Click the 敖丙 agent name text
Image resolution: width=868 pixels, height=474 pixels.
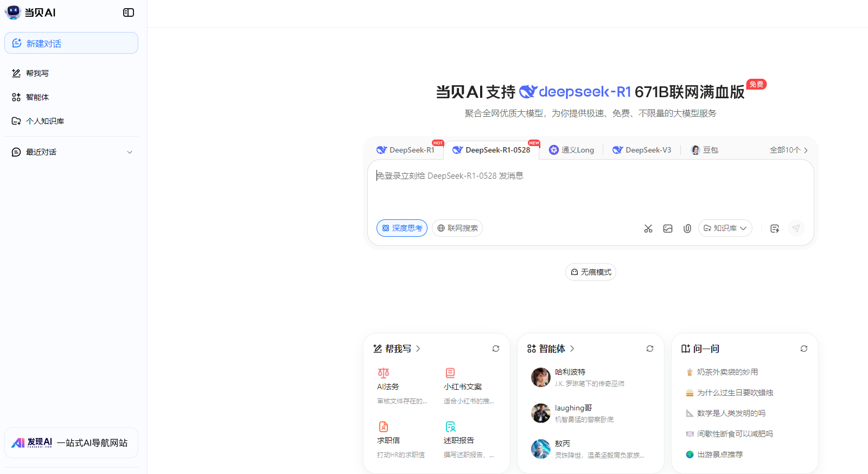[563, 444]
